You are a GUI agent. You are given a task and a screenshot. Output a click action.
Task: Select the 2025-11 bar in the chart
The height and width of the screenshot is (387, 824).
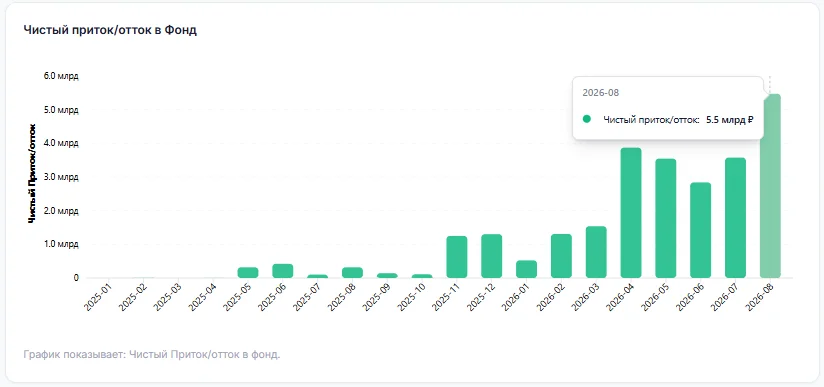click(457, 257)
